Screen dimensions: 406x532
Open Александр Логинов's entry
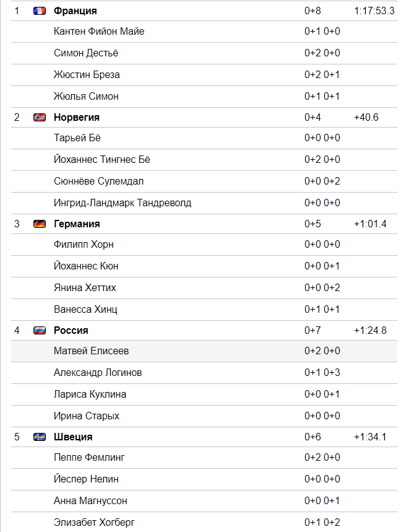(x=98, y=373)
